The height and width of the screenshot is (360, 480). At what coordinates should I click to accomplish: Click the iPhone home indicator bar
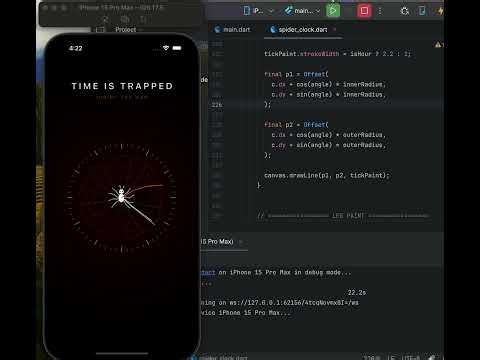point(122,353)
